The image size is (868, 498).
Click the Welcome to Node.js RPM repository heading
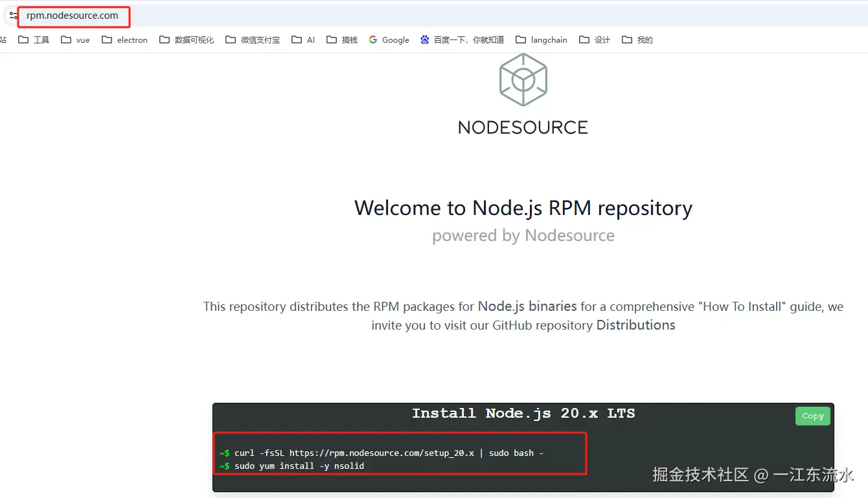523,208
